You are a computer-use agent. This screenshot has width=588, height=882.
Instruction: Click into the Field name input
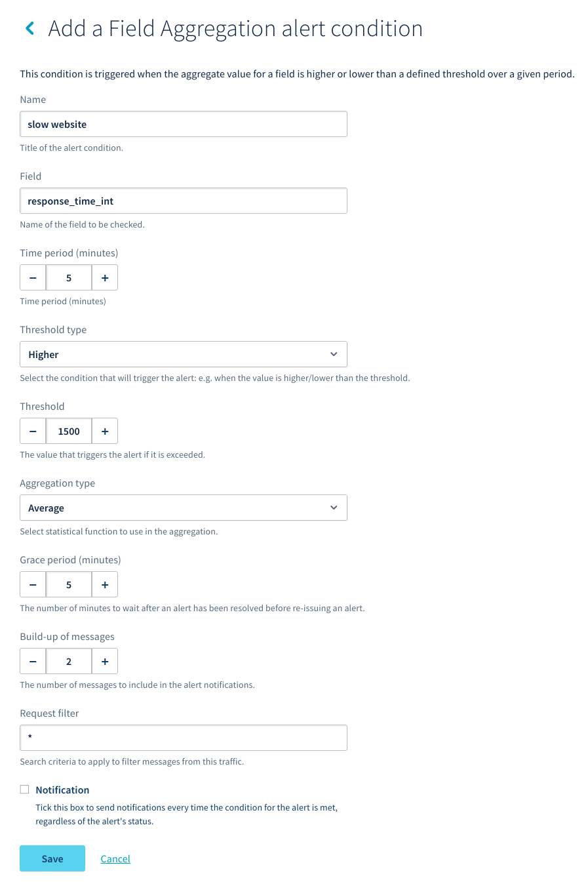184,201
